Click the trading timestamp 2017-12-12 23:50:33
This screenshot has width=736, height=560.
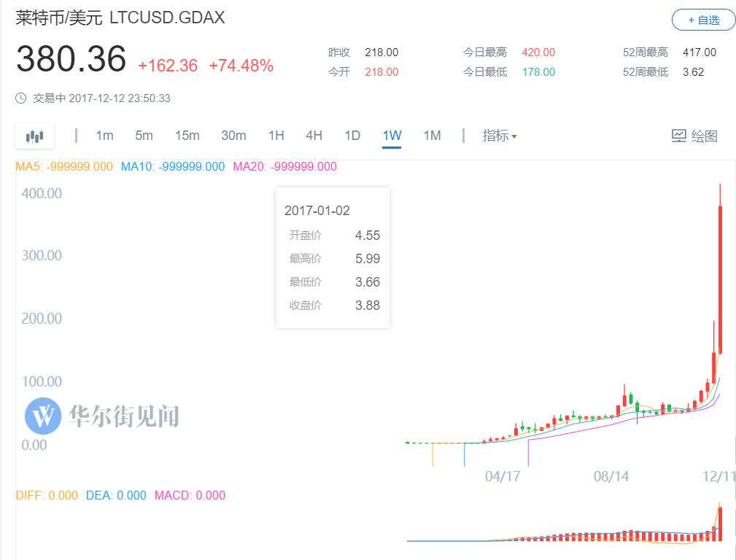pyautogui.click(x=120, y=98)
